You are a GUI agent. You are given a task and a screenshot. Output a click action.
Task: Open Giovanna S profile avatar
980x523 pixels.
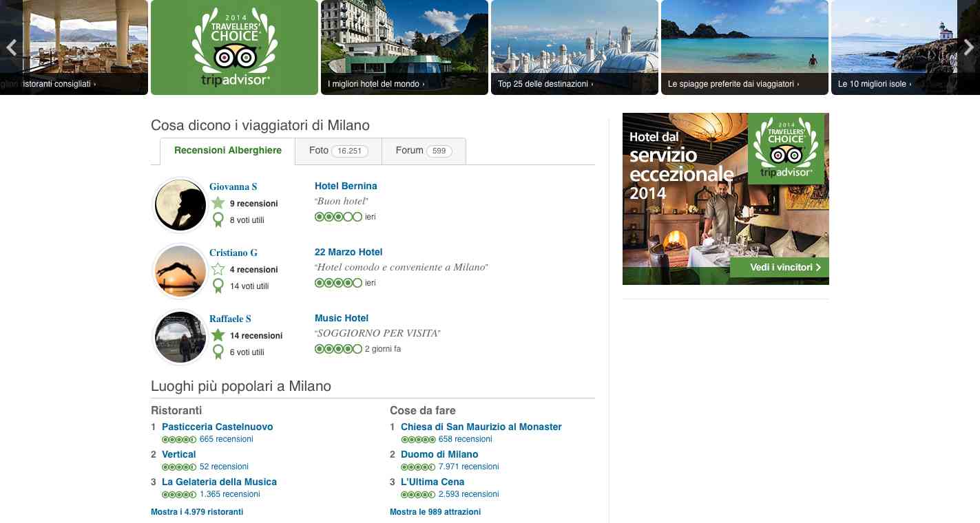coord(180,204)
